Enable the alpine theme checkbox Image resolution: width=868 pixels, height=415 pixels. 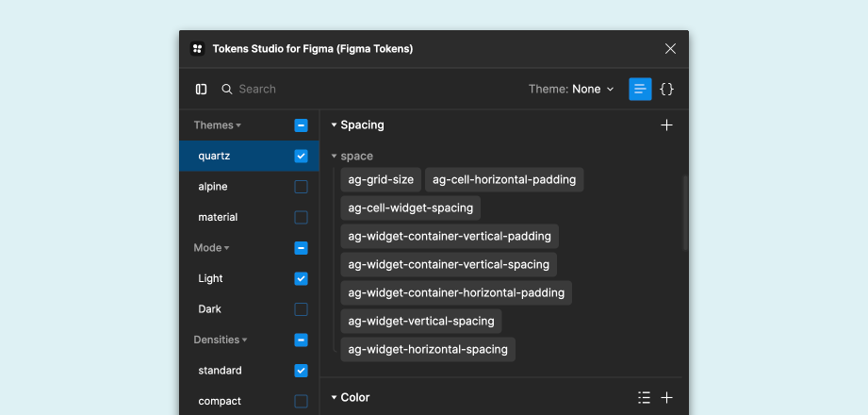coord(302,187)
